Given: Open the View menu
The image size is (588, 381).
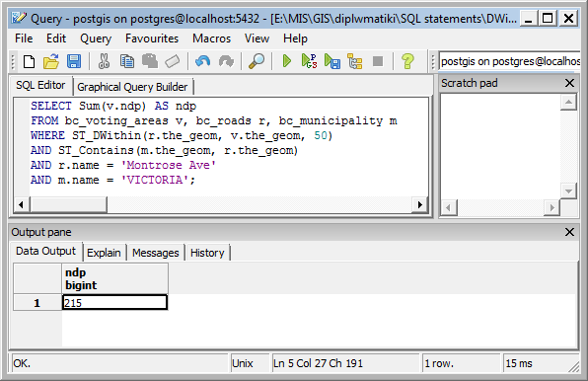Looking at the screenshot, I should [x=257, y=38].
